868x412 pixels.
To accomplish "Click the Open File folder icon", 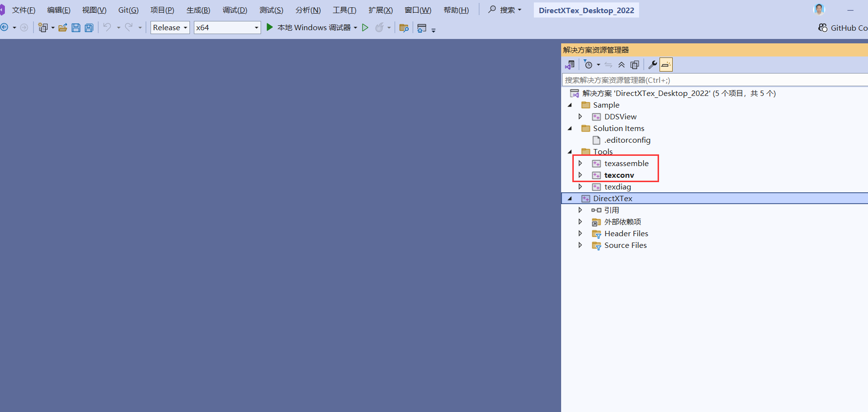I will click(x=63, y=28).
